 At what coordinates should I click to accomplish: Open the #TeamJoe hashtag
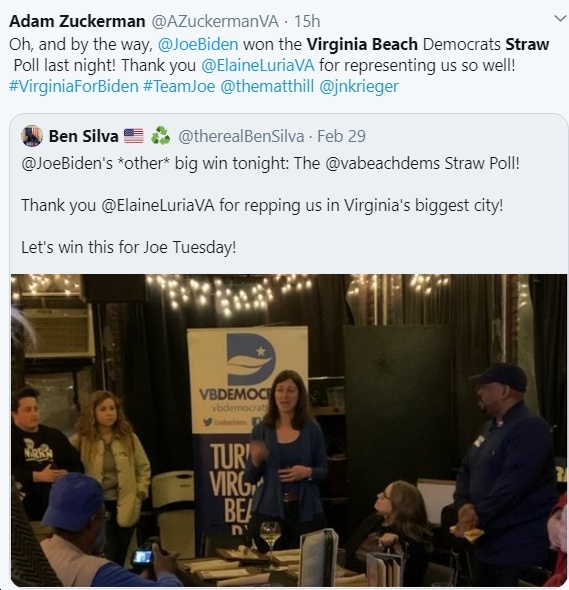point(179,87)
